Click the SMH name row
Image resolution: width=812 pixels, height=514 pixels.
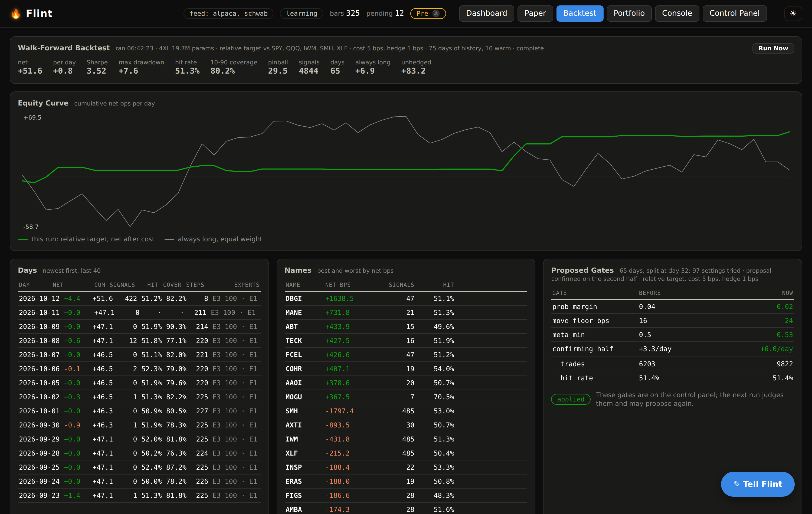(x=406, y=411)
